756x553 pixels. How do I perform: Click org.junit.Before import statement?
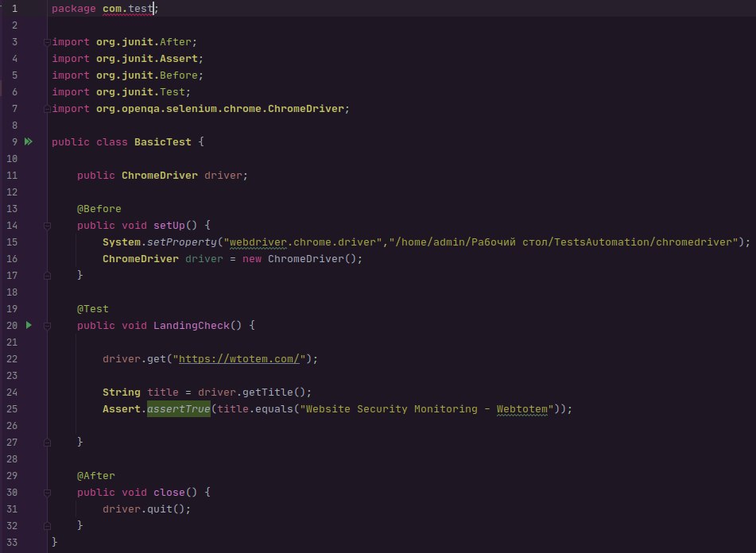tap(128, 75)
